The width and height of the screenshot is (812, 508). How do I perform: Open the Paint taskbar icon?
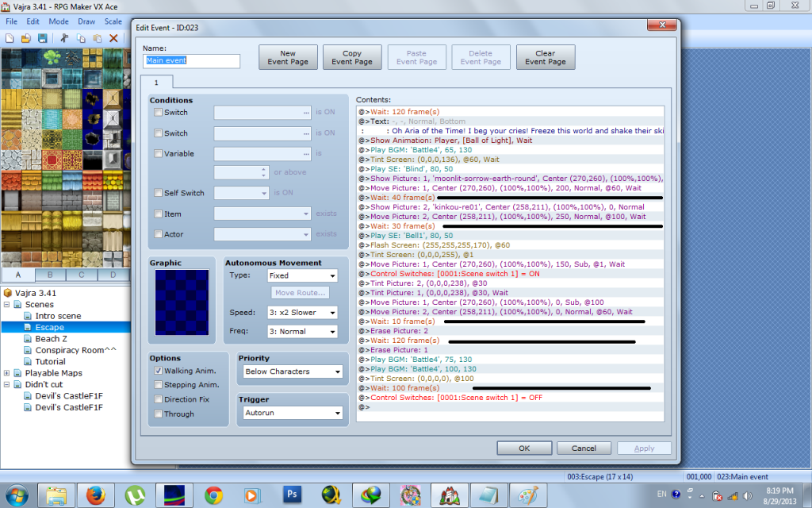click(x=527, y=495)
